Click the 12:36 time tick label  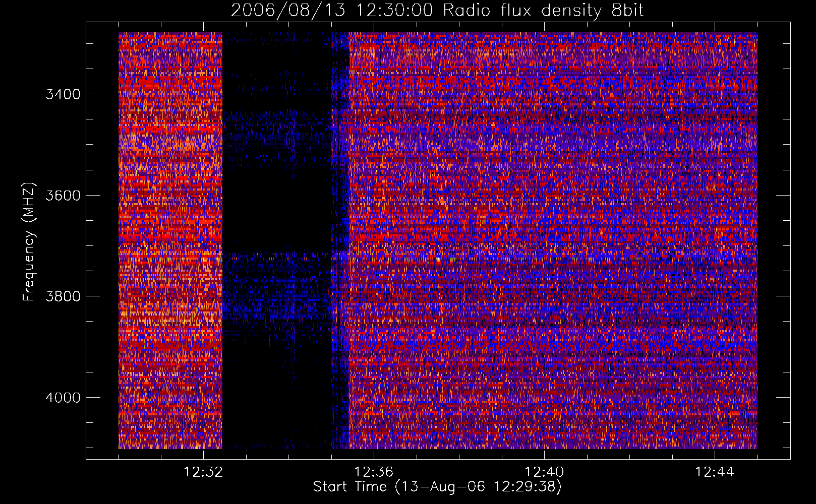374,472
